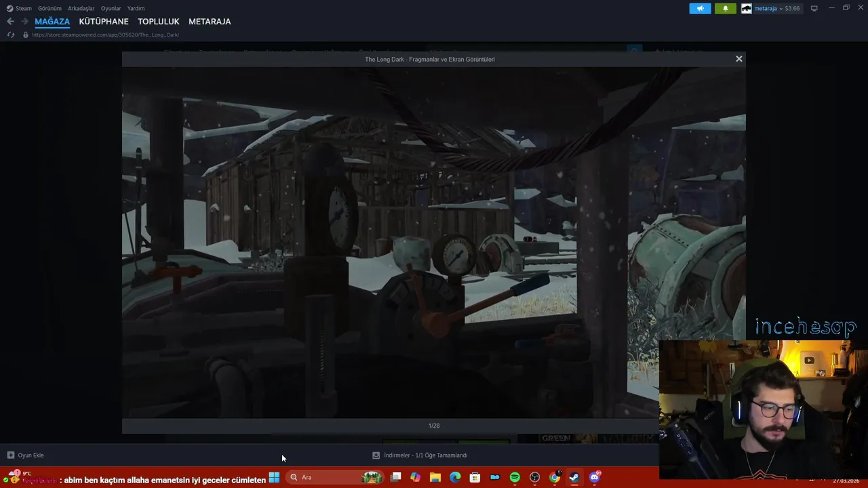Open Discord from the taskbar

595,477
